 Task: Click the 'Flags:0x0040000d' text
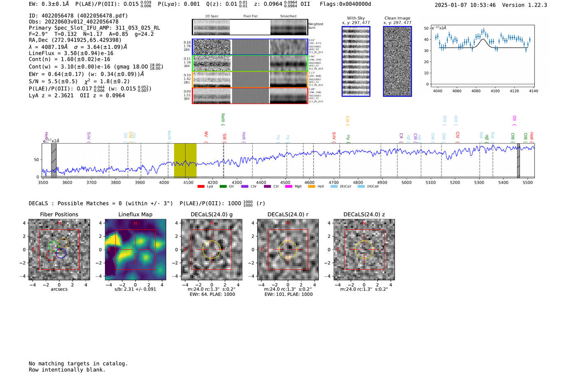pyautogui.click(x=345, y=4)
